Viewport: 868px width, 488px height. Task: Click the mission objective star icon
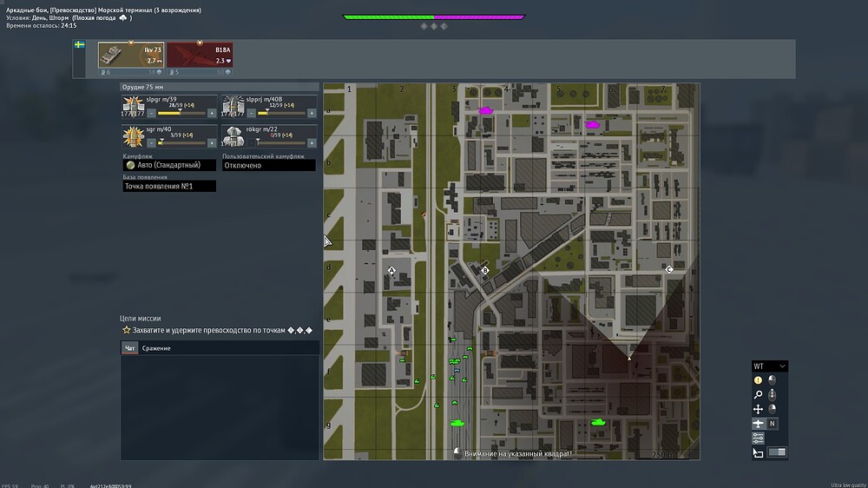(126, 330)
